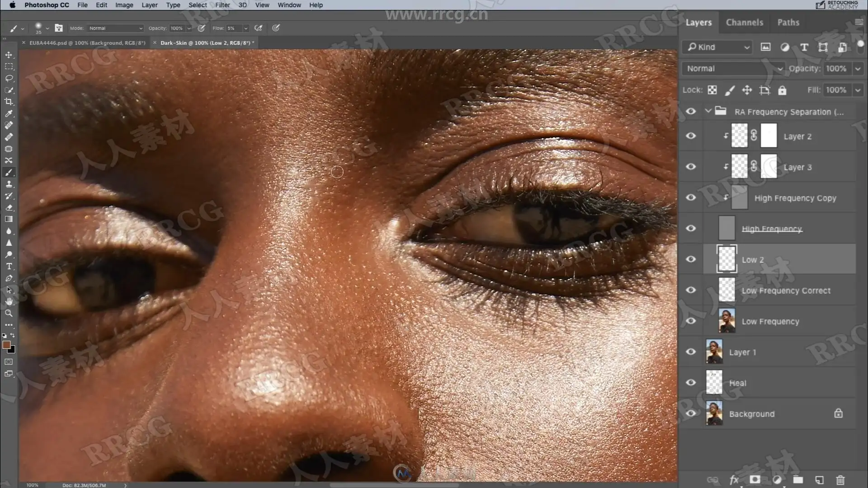868x488 pixels.
Task: Toggle visibility of the Low 2 layer
Action: [691, 259]
